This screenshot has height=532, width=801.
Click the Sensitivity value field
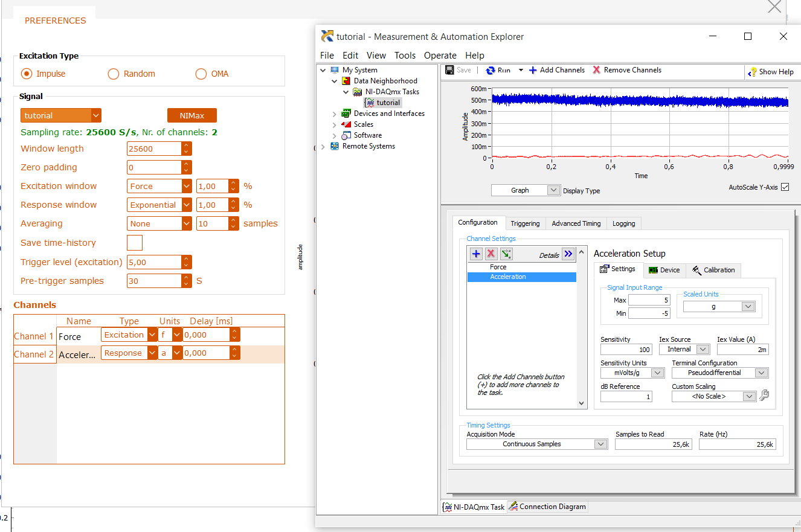tap(626, 350)
